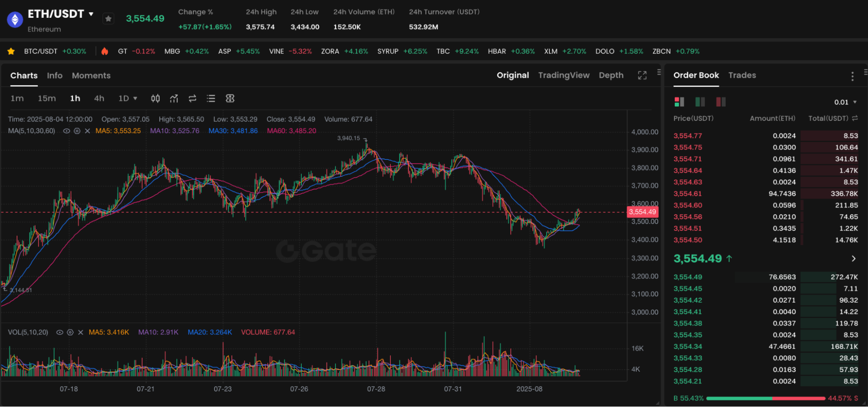
Task: Select the 1m timeframe
Action: [x=17, y=99]
